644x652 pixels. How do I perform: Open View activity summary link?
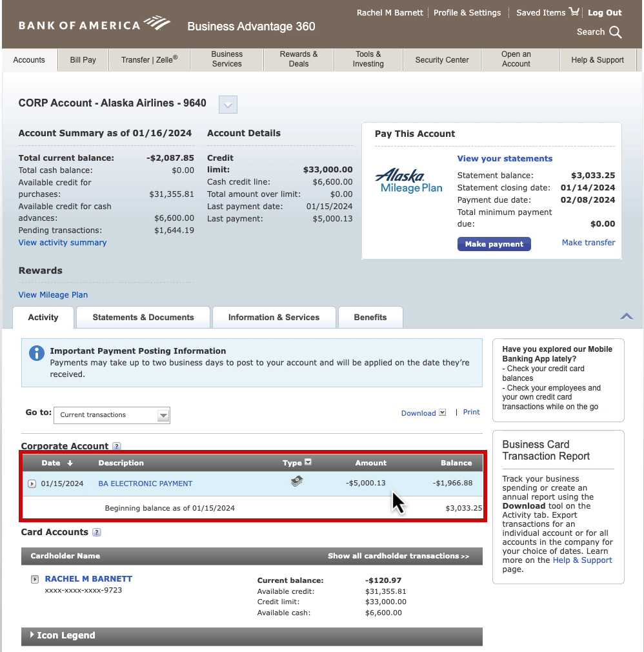tap(63, 243)
